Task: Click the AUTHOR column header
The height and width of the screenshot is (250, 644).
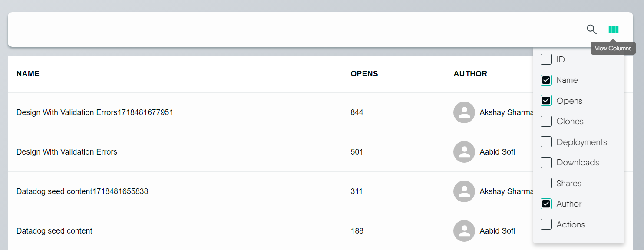Action: coord(470,74)
